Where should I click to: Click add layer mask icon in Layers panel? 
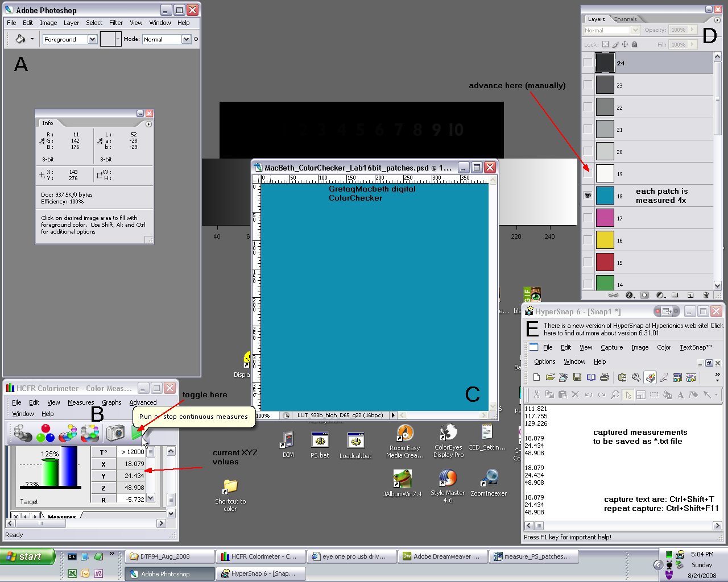coord(644,295)
